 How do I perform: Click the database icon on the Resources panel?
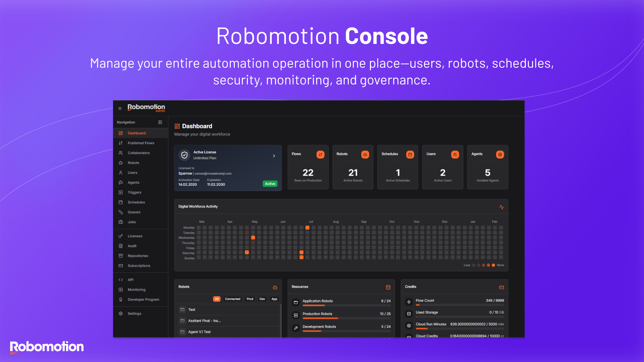388,287
